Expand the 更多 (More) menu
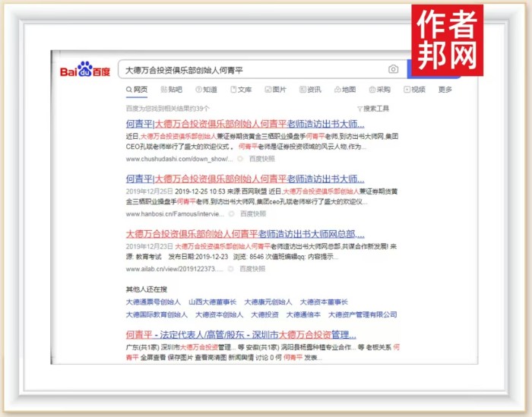Screen dimensions: 532x417 445,90
